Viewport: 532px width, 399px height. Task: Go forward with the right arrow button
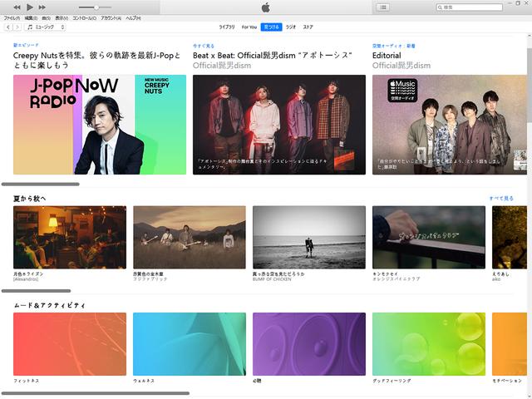[17, 27]
